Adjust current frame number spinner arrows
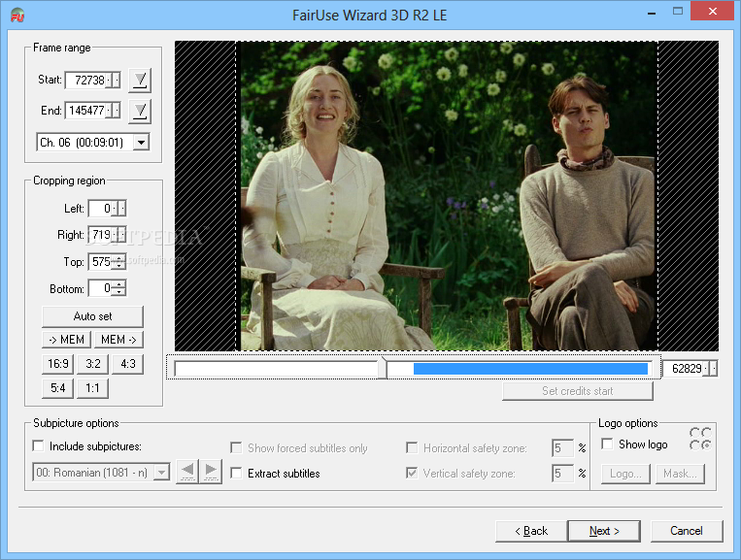741x560 pixels. point(712,368)
